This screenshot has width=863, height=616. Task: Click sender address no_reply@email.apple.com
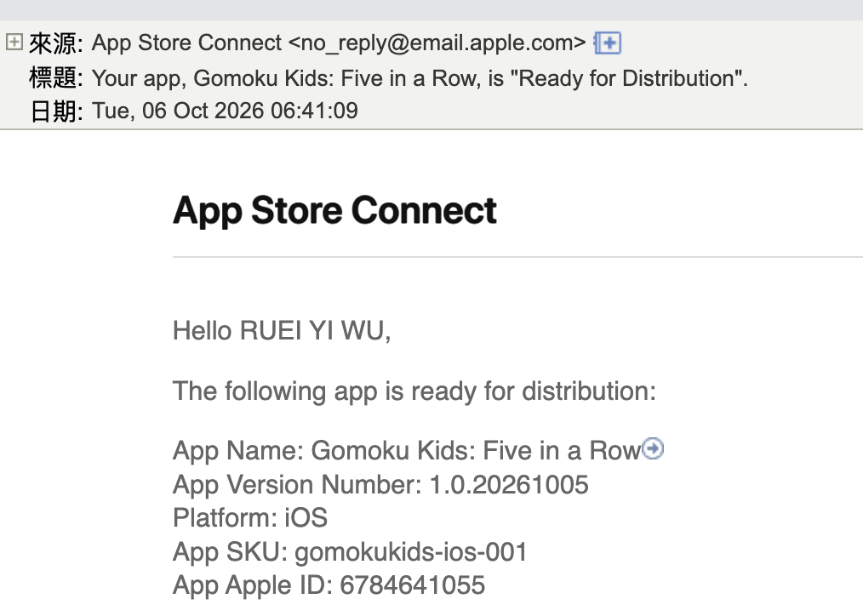tap(437, 43)
